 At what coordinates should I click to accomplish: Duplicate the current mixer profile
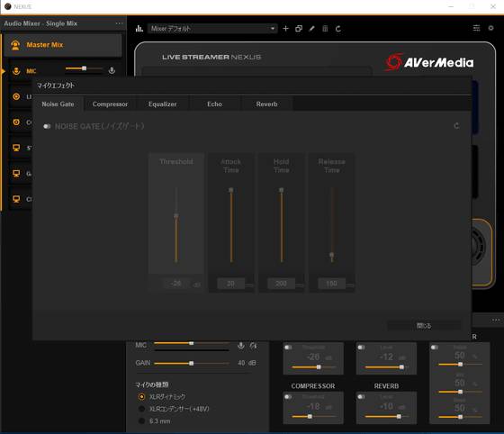click(x=299, y=29)
